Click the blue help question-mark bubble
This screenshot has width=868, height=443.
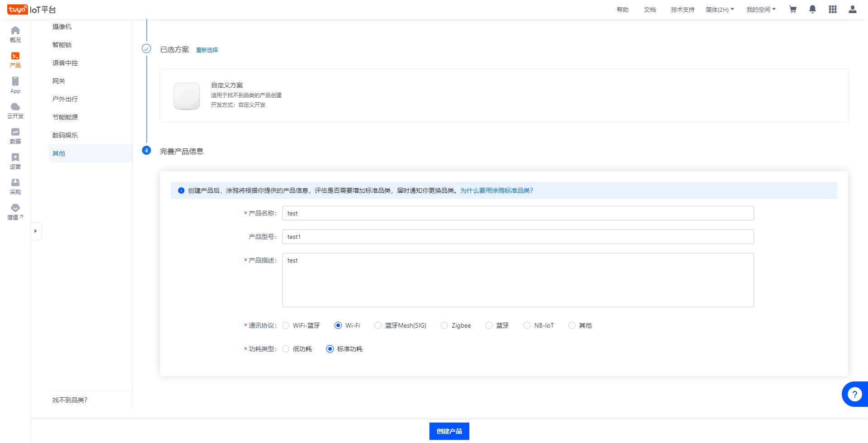coord(854,394)
